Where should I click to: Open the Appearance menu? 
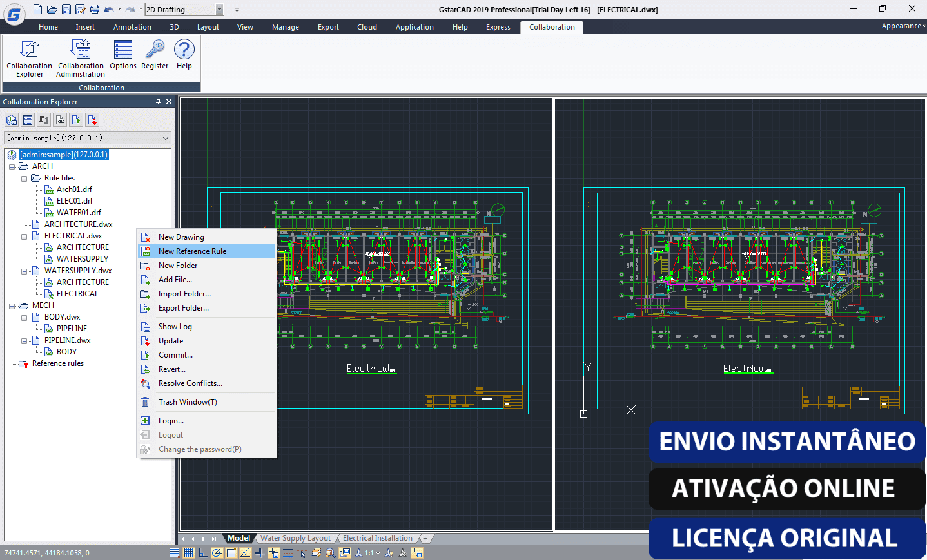pyautogui.click(x=904, y=26)
